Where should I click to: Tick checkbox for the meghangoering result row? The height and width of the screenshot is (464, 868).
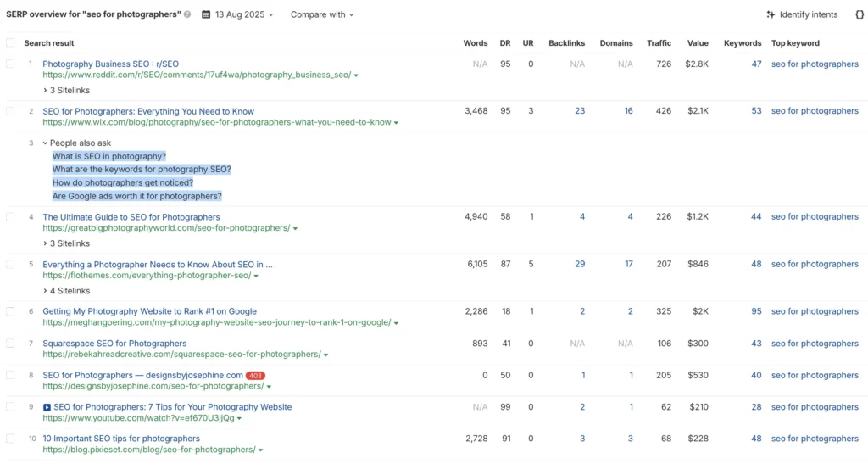pyautogui.click(x=10, y=311)
